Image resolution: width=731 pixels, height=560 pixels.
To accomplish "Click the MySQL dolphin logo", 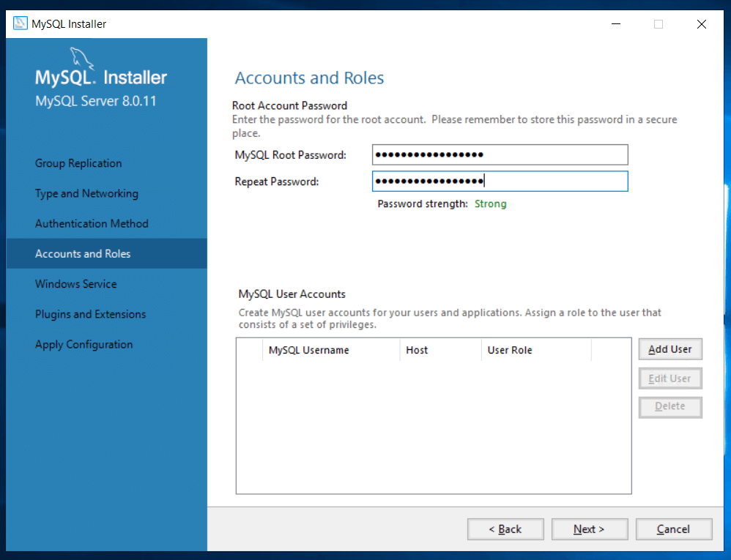I will (x=82, y=59).
